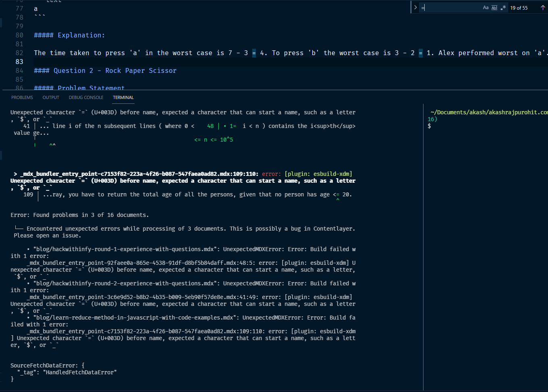The image size is (548, 392).
Task: Switch to the OUTPUT tab
Action: click(51, 97)
